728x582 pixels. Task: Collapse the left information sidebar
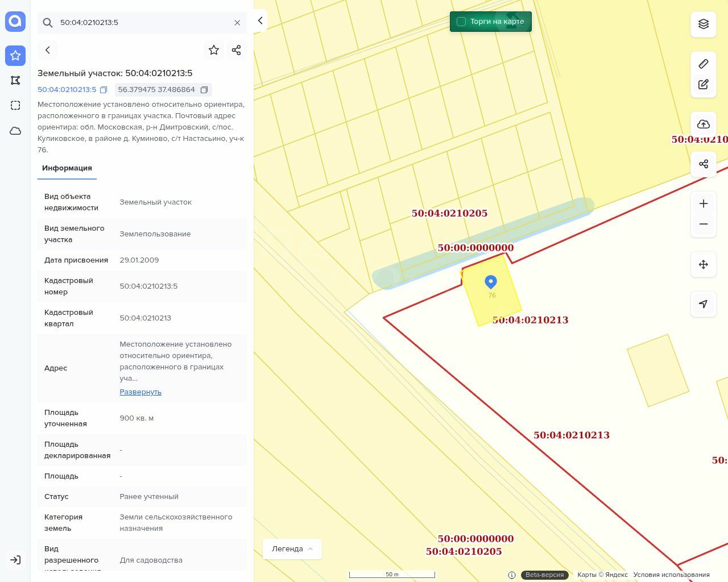pyautogui.click(x=260, y=20)
